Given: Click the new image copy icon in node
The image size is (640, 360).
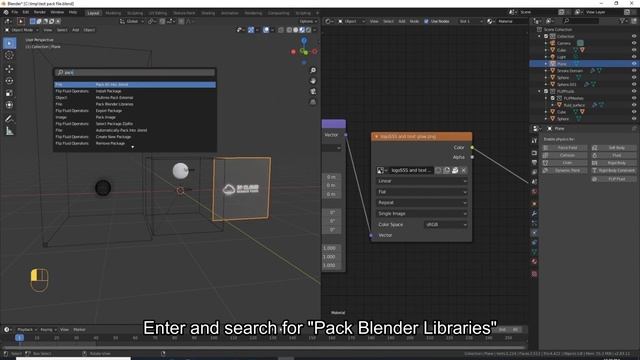Looking at the screenshot, I should (447, 170).
